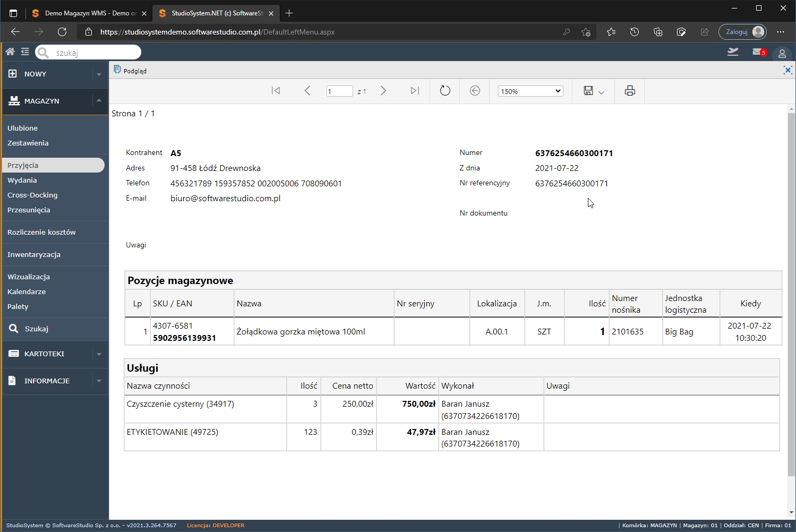Open Cross-Docking section
Screen dimensions: 796x532
(x=32, y=195)
